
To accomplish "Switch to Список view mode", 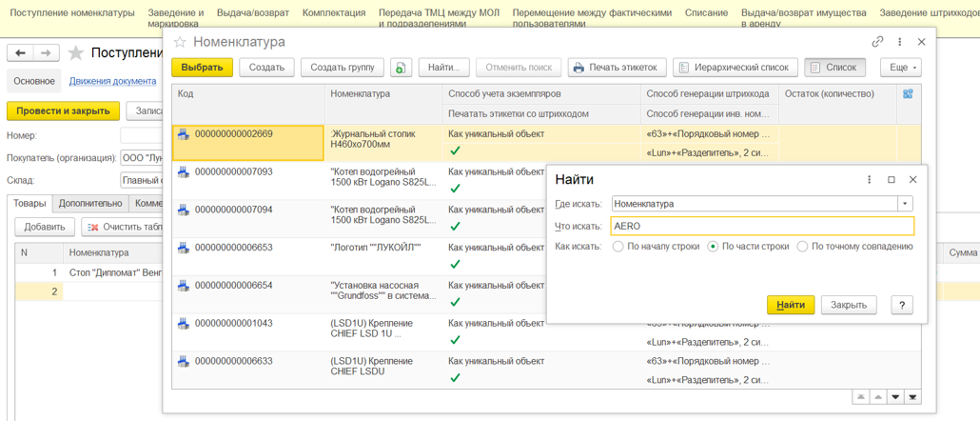I will 835,68.
